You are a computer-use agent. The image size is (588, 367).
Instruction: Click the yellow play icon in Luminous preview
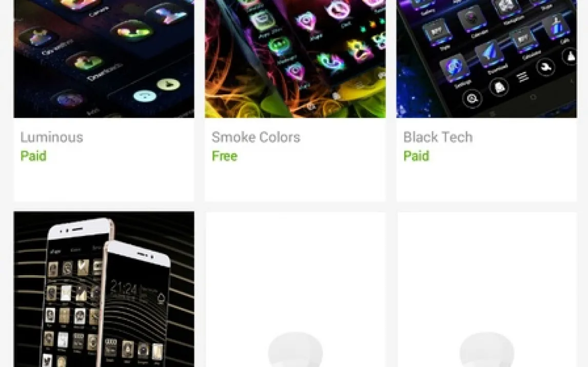click(x=169, y=85)
